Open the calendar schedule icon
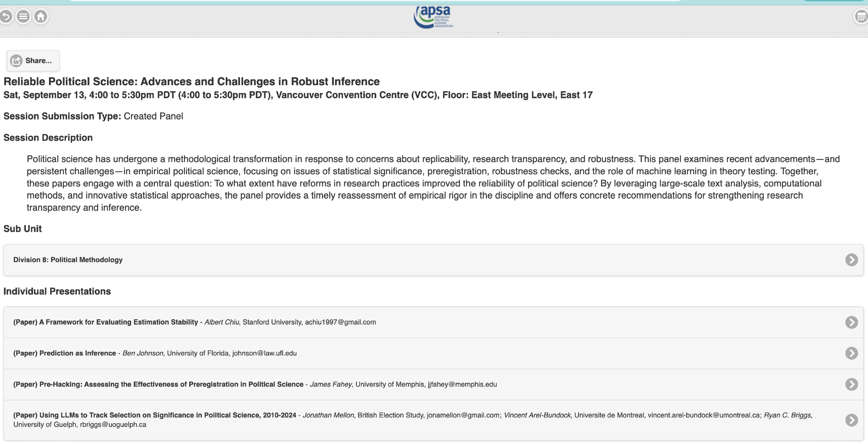The image size is (868, 444). (861, 17)
